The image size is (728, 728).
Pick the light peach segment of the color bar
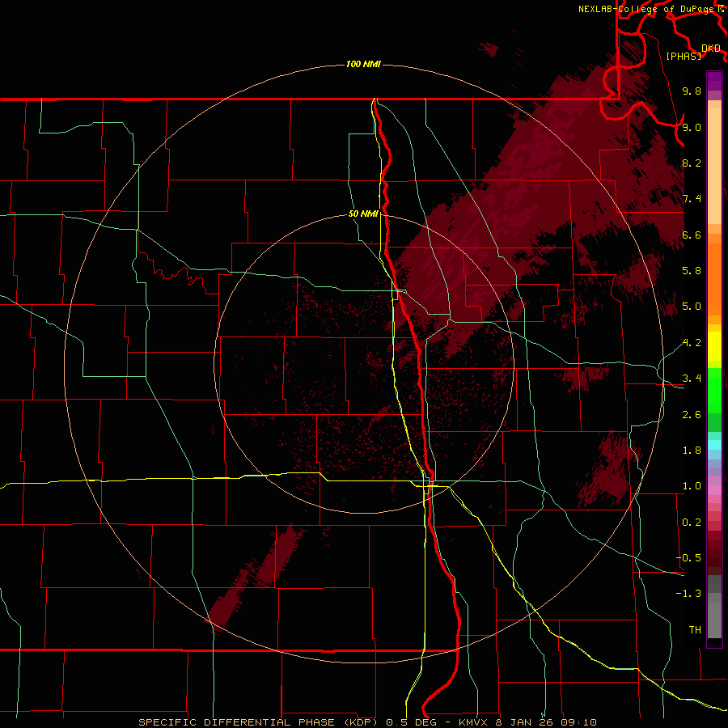coord(714,167)
